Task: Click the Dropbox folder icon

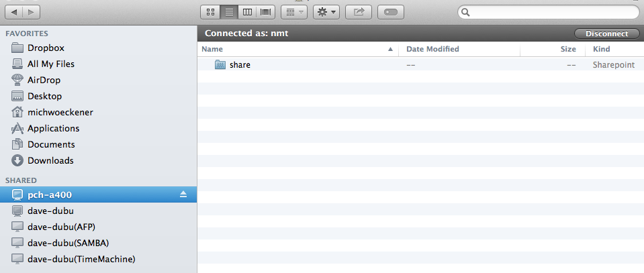Action: click(17, 48)
